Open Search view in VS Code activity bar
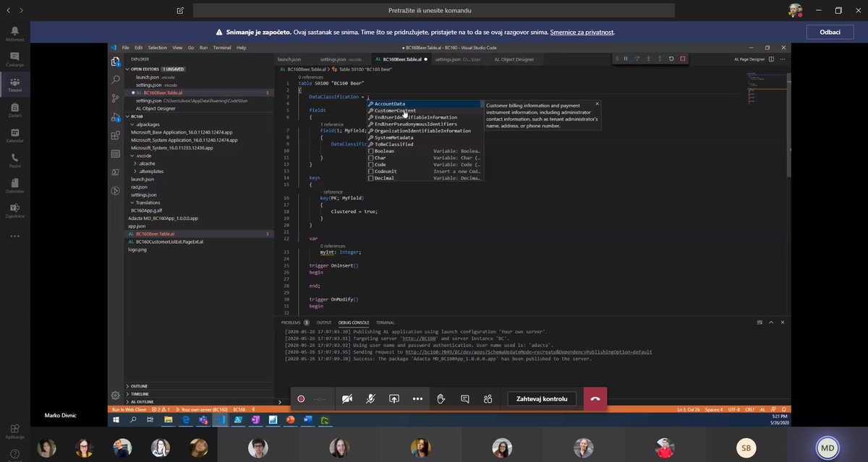Screen dimensions: 868x462 click(115, 80)
